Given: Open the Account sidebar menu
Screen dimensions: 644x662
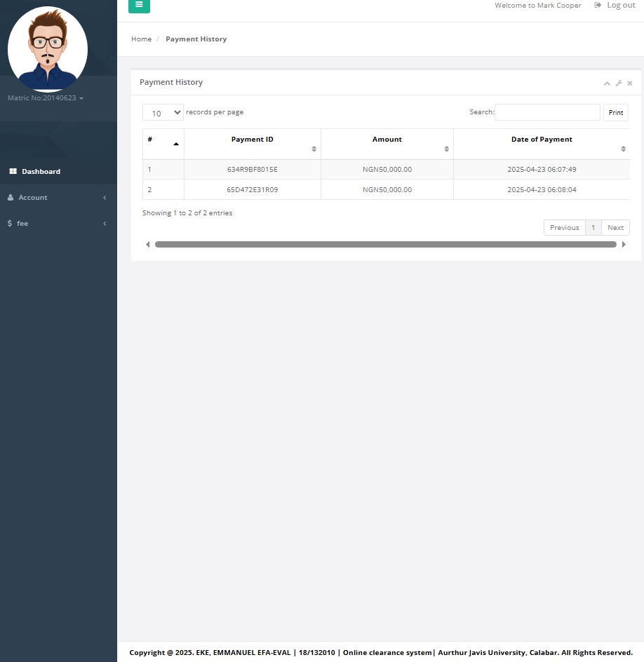Looking at the screenshot, I should pos(58,198).
